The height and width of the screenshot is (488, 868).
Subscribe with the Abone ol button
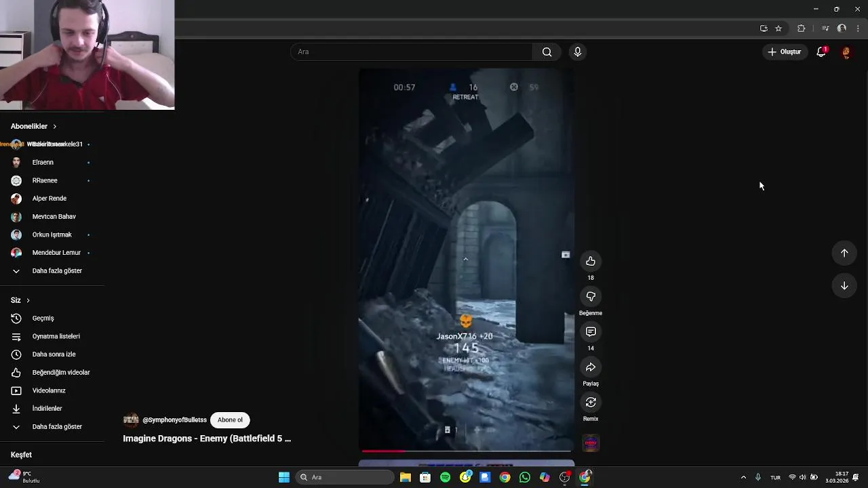pos(230,420)
